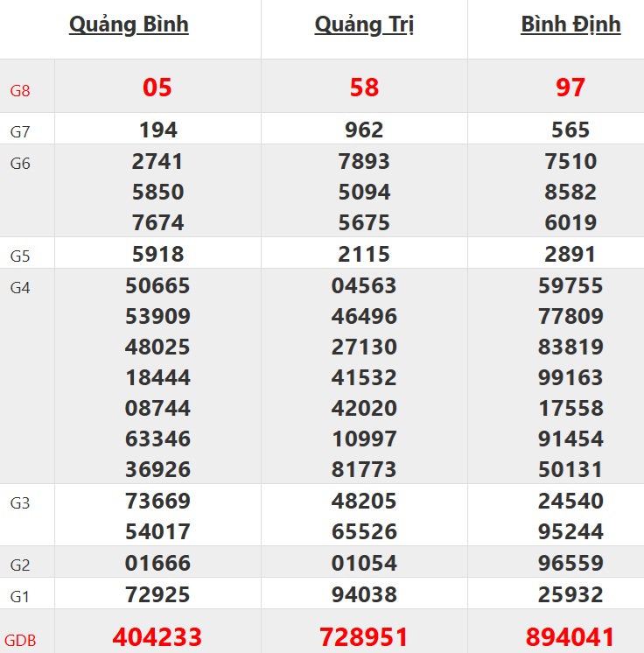This screenshot has width=644, height=653.
Task: Click the G4 number 99163
Action: 570,377
